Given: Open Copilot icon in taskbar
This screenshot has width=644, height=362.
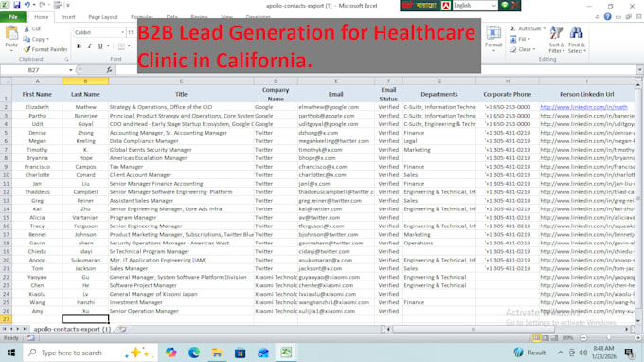Looking at the screenshot, I should pos(170,353).
